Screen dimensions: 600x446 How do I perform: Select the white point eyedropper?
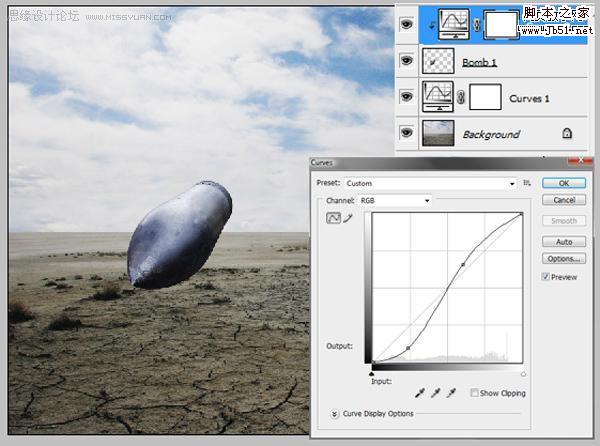tap(451, 393)
